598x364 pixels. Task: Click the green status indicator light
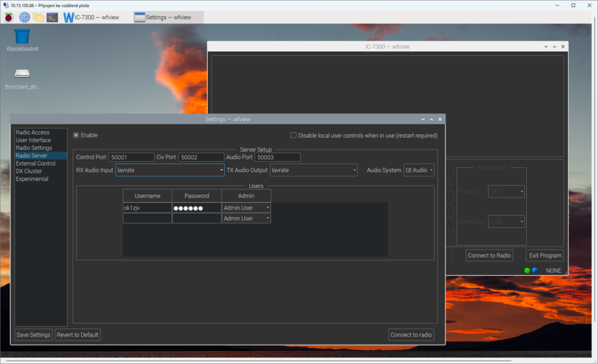tap(527, 271)
